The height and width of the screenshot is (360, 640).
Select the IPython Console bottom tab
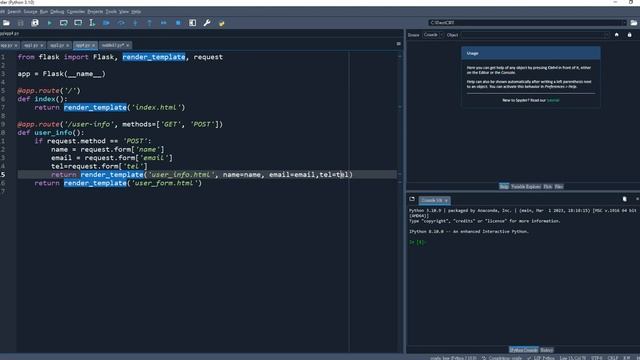click(x=523, y=350)
